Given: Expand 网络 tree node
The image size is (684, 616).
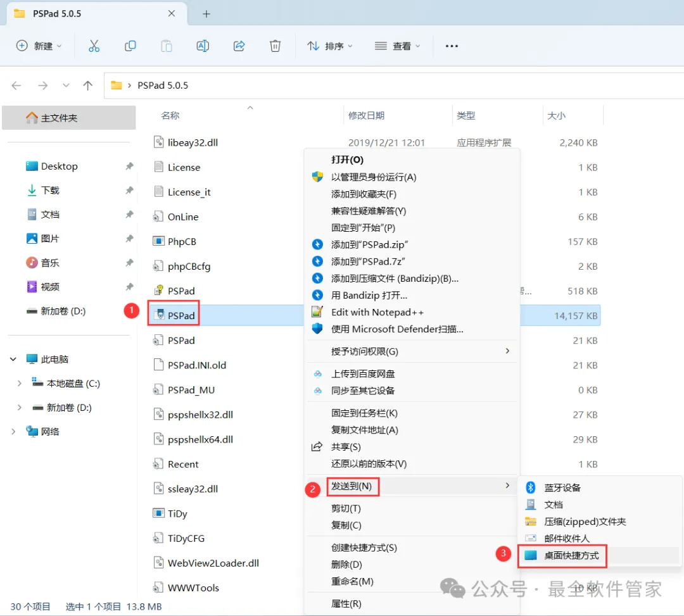Looking at the screenshot, I should pos(13,432).
